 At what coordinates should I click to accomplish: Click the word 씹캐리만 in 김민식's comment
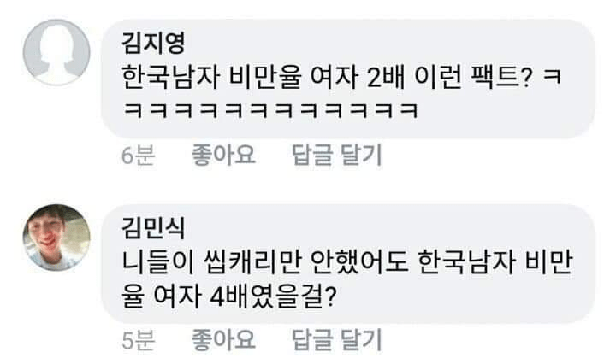252,262
